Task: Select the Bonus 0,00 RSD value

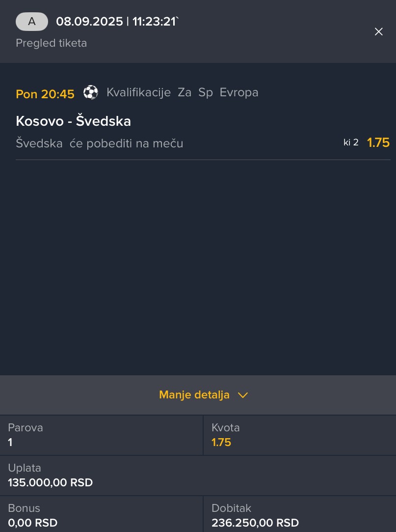Action: coord(32,523)
